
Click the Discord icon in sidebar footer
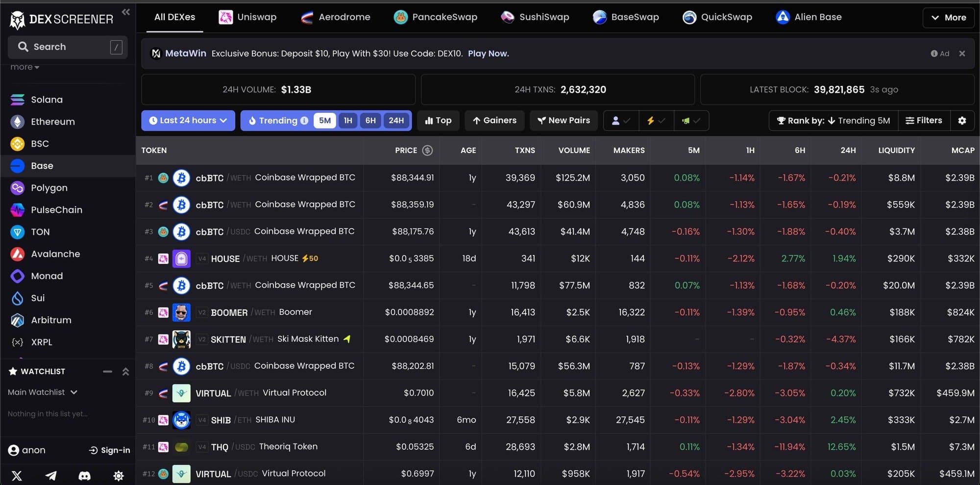(x=85, y=475)
